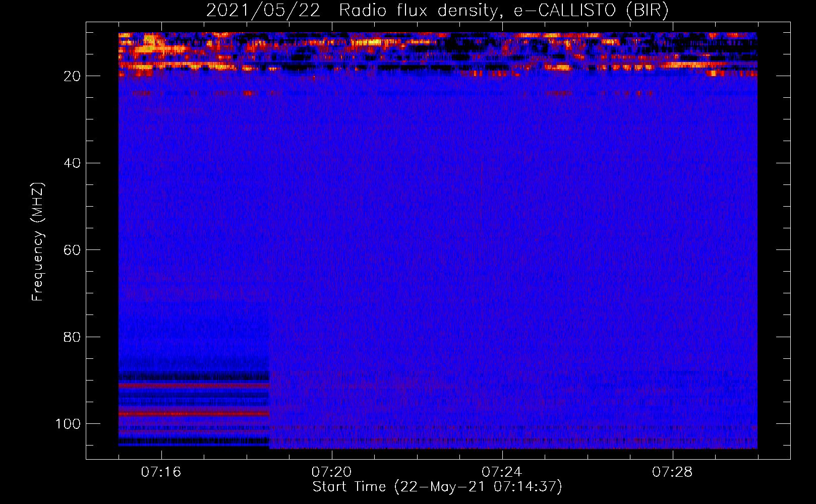Image resolution: width=816 pixels, height=504 pixels.
Task: Click the 20 frequency tick label
Action: pyautogui.click(x=72, y=76)
